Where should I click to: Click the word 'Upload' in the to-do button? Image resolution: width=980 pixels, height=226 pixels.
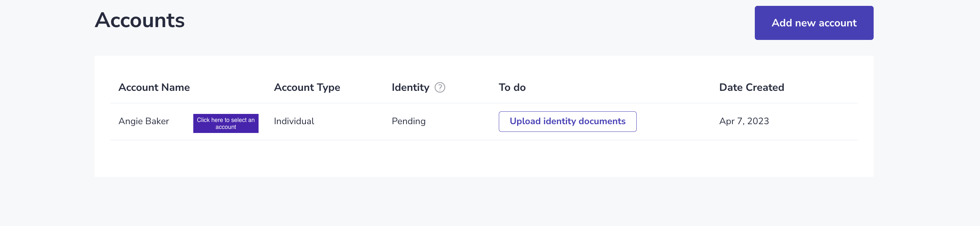click(525, 121)
